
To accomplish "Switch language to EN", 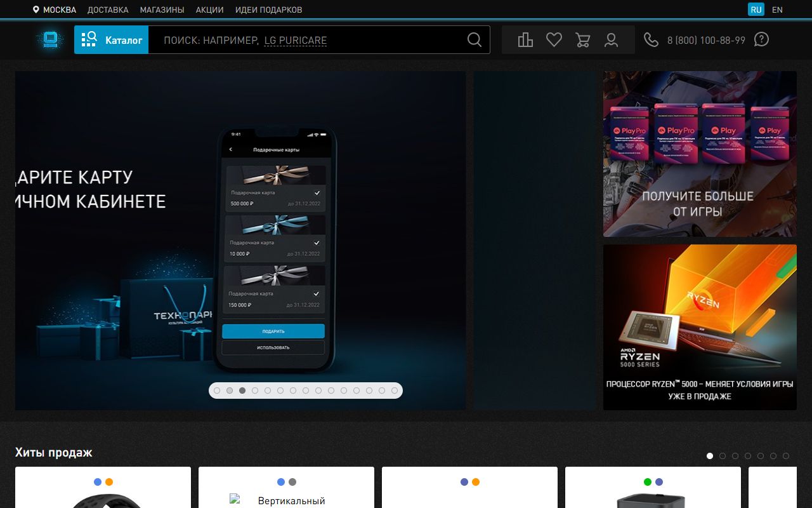I will pyautogui.click(x=777, y=10).
